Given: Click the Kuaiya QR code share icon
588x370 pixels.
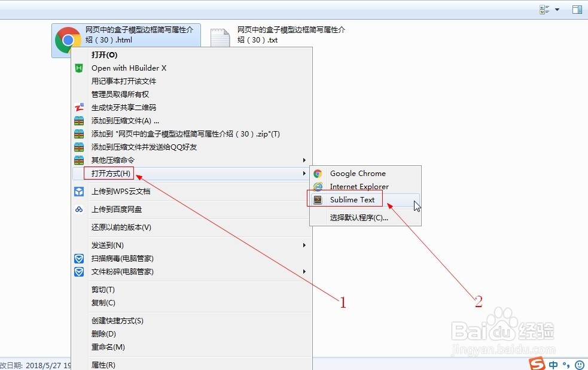Looking at the screenshot, I should point(79,108).
